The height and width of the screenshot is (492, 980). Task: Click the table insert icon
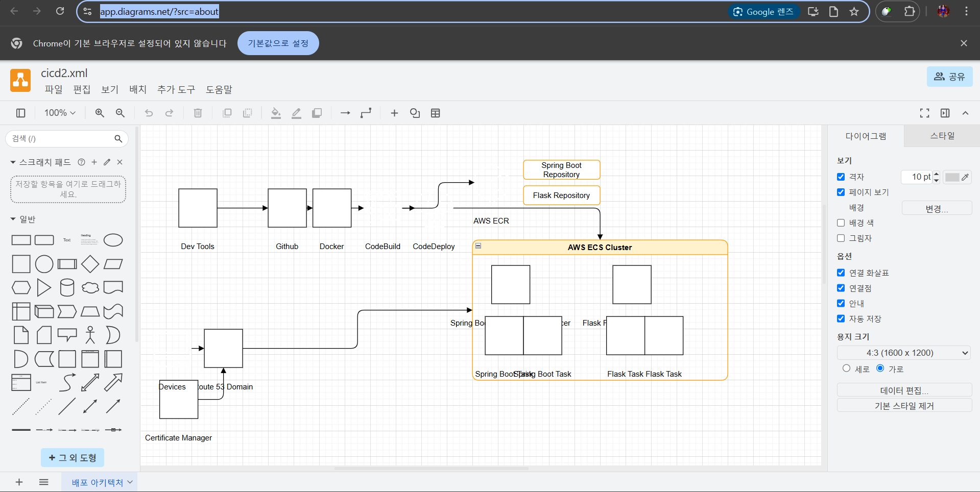(435, 113)
